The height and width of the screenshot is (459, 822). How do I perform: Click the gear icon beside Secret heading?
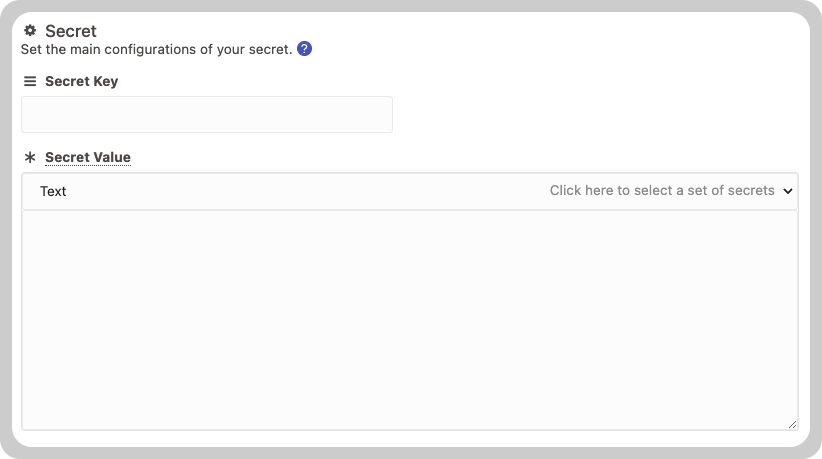click(30, 30)
